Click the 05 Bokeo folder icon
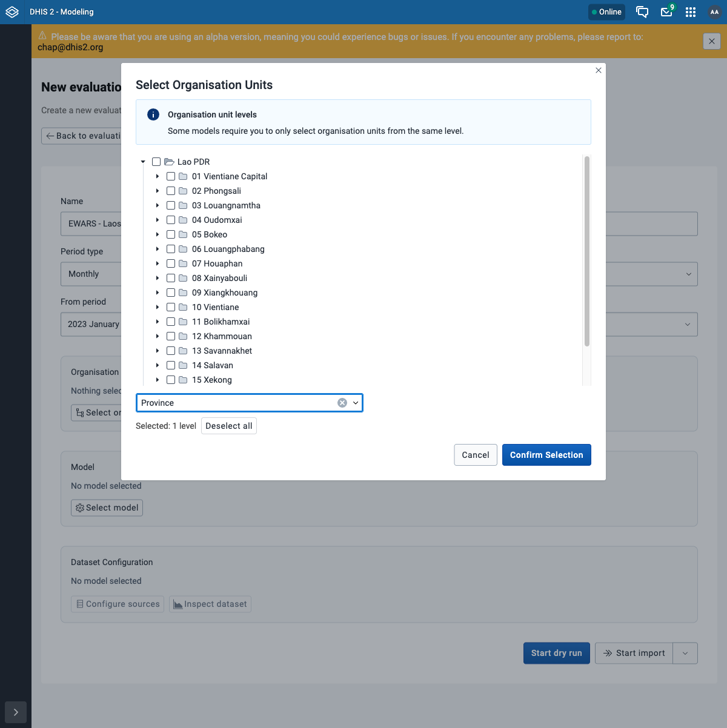The image size is (727, 728). [183, 234]
